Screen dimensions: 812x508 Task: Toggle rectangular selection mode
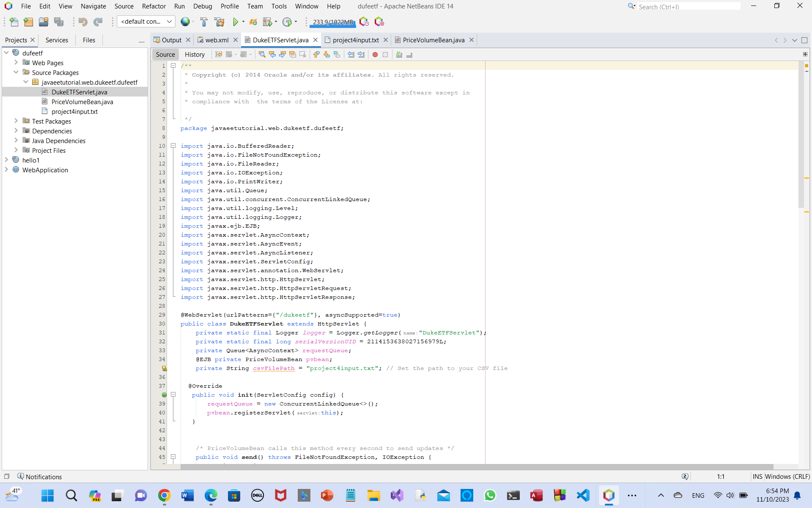point(303,55)
